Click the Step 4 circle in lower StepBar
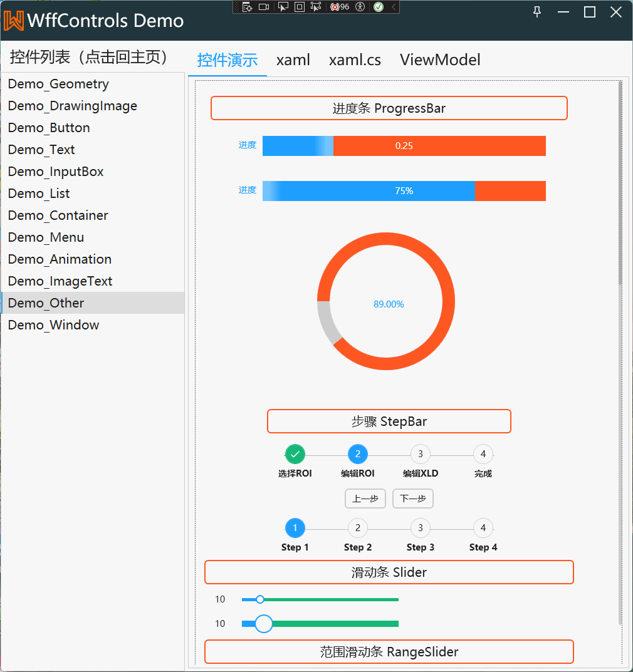Image resolution: width=633 pixels, height=672 pixels. point(483,528)
